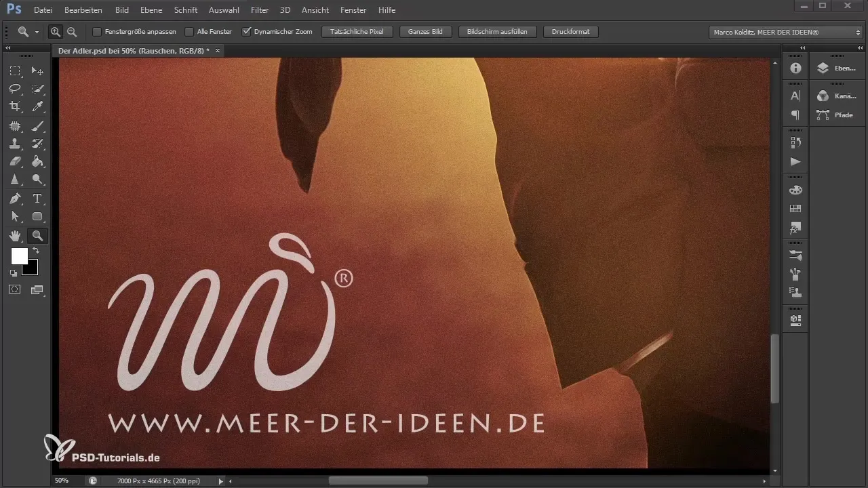The width and height of the screenshot is (868, 488).
Task: Change the screen mode
Action: (x=37, y=289)
